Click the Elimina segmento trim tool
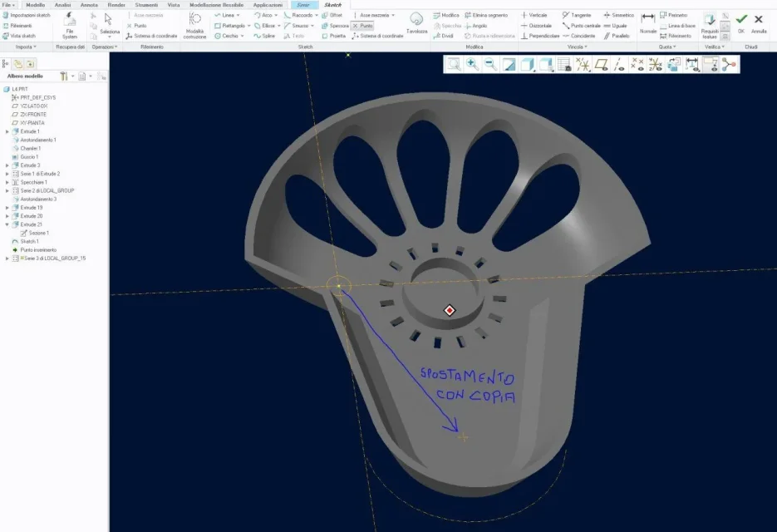This screenshot has width=777, height=532. pyautogui.click(x=486, y=15)
